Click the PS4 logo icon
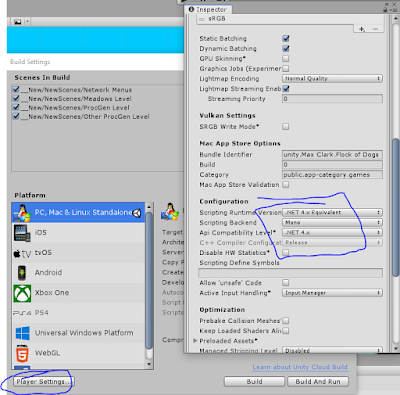The image size is (400, 395). (x=22, y=313)
